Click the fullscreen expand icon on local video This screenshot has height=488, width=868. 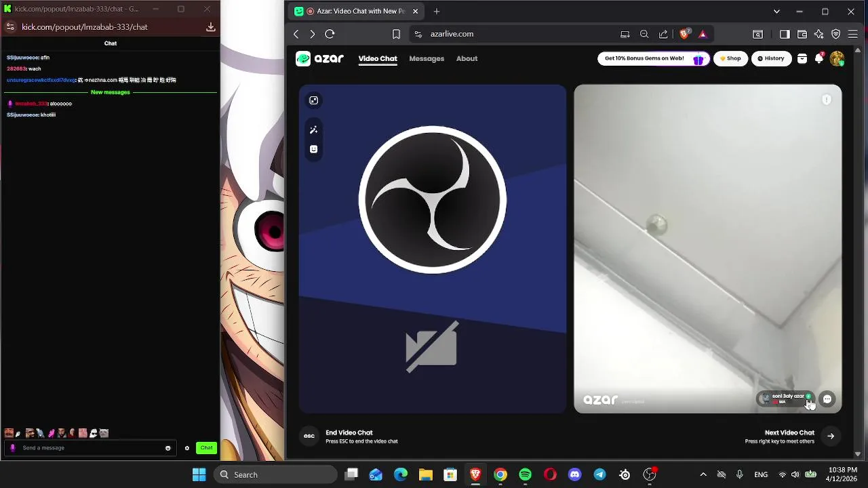point(313,100)
